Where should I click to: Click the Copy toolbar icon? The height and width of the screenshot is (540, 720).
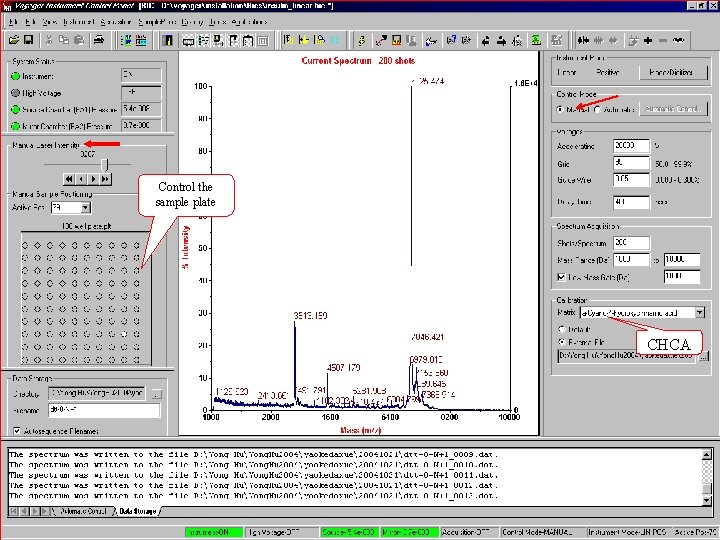(x=64, y=40)
